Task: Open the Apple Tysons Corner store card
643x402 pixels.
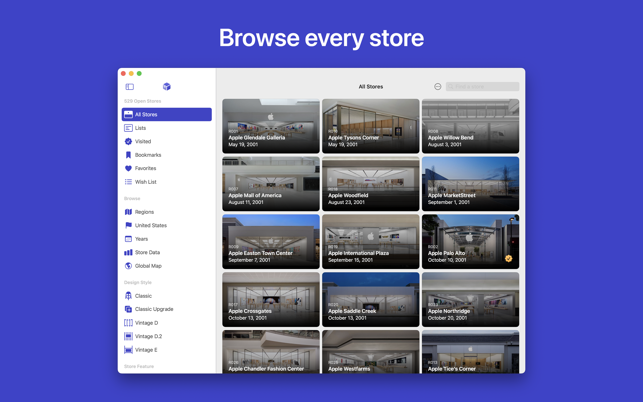Action: tap(371, 126)
